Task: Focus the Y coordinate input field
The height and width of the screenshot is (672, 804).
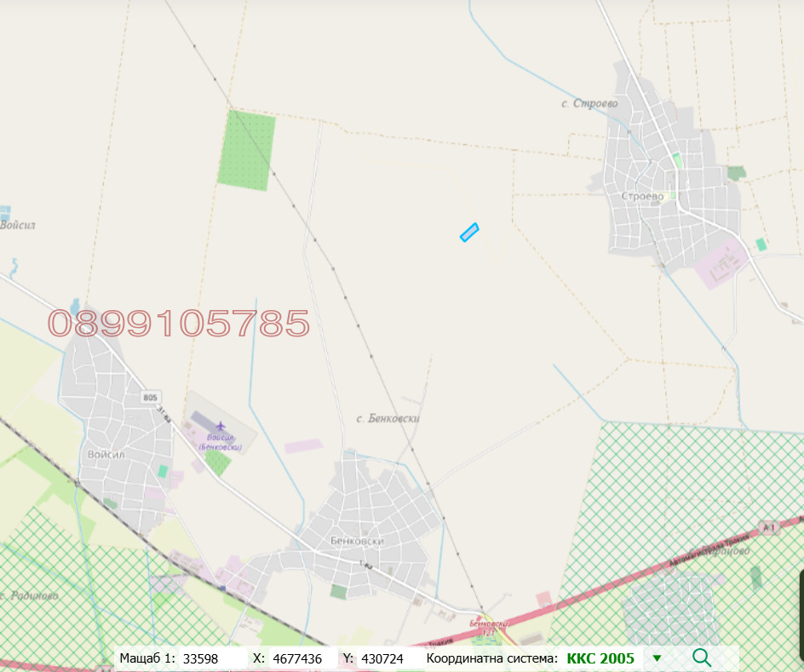Action: [x=390, y=658]
